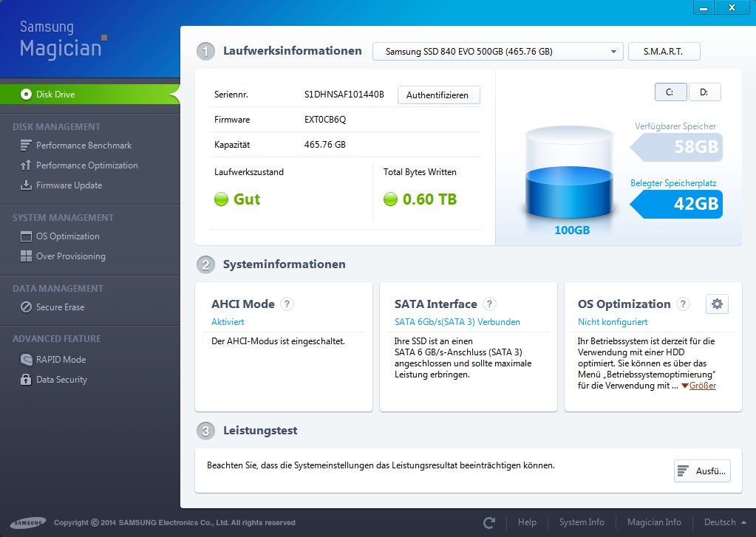The image size is (756, 537).
Task: Open System Info in the footer
Action: coord(582,522)
